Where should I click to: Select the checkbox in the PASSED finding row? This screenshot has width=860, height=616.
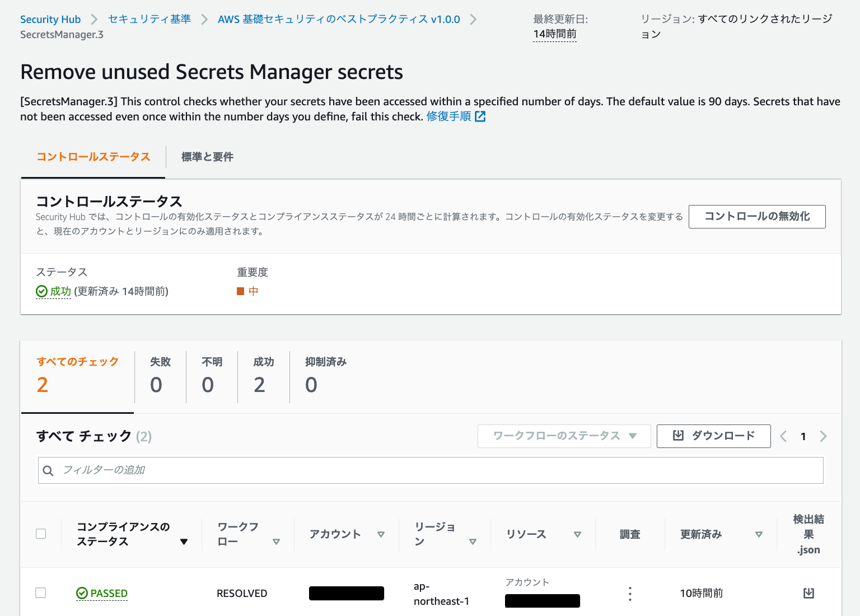41,592
